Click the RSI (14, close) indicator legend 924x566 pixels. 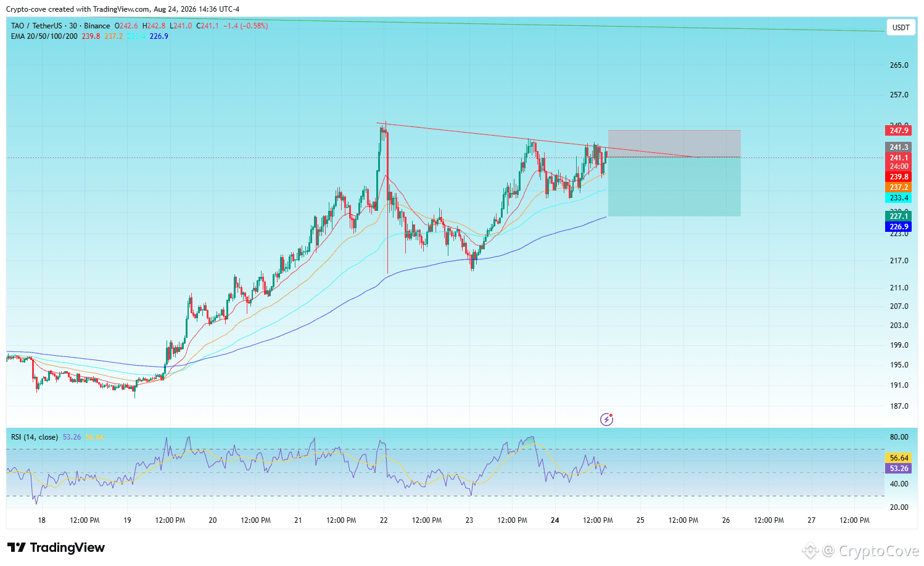point(35,437)
